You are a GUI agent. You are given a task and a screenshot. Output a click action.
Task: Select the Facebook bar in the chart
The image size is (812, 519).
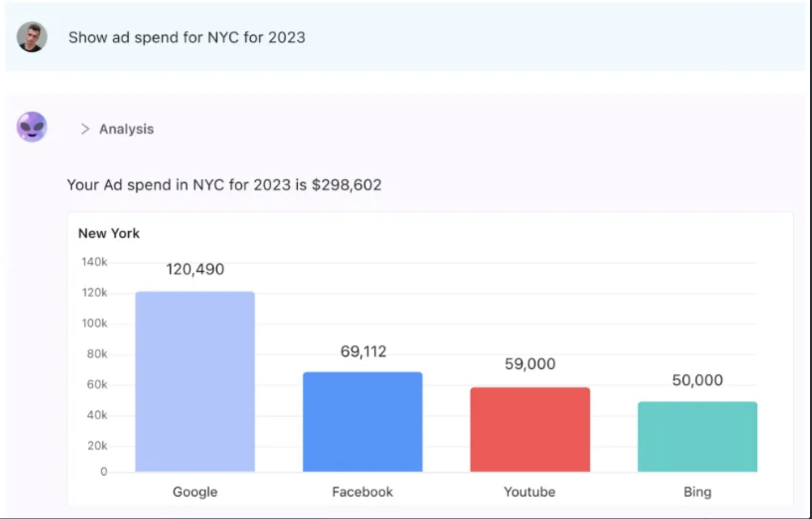[x=362, y=422]
